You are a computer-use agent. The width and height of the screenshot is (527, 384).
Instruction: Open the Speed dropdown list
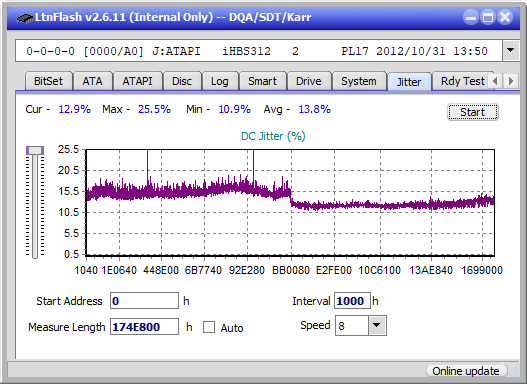coord(377,325)
